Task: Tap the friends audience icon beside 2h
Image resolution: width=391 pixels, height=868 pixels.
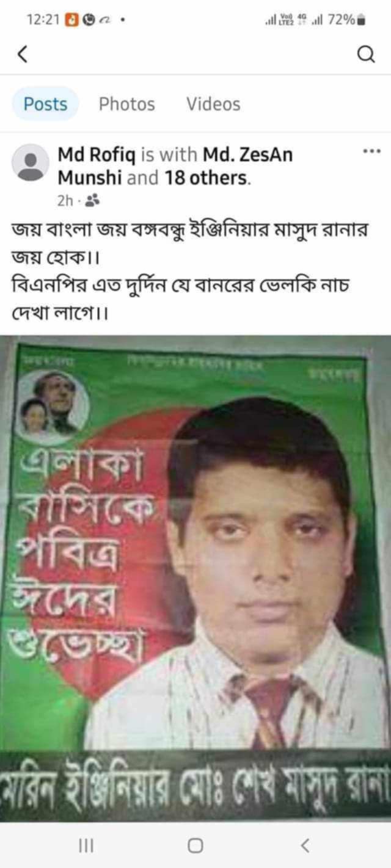Action: (x=93, y=200)
